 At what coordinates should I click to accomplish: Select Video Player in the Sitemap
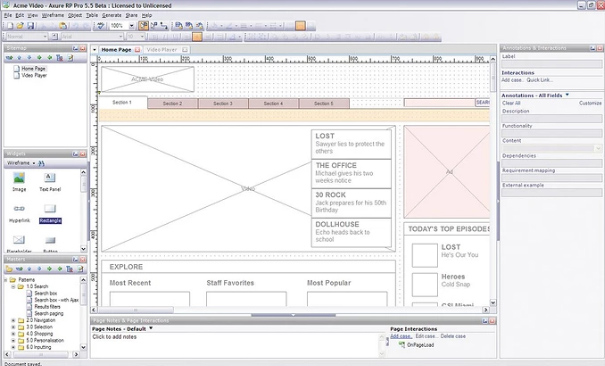coord(34,76)
